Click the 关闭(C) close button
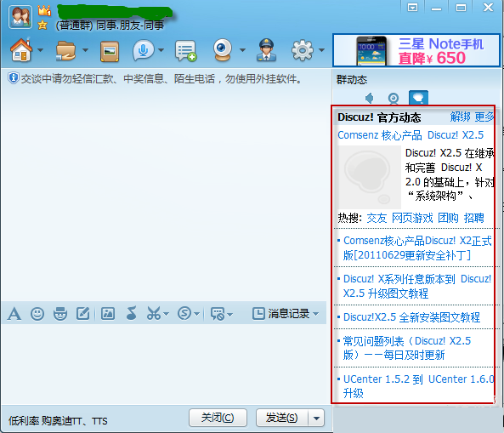Image resolution: width=504 pixels, height=433 pixels. (218, 418)
